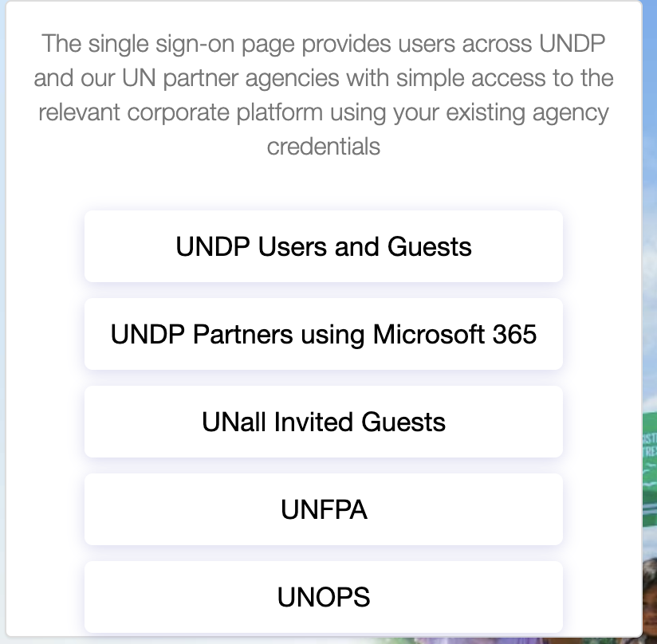Click the single sign-on description text
This screenshot has height=644, width=657.
(x=325, y=94)
